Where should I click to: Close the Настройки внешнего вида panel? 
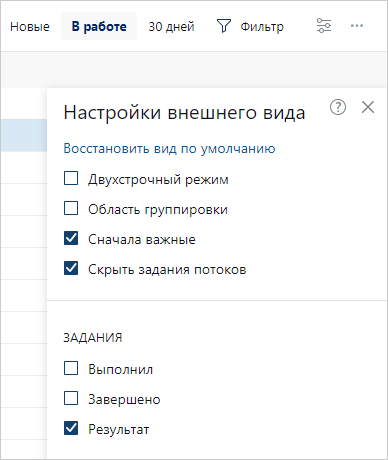tap(368, 107)
